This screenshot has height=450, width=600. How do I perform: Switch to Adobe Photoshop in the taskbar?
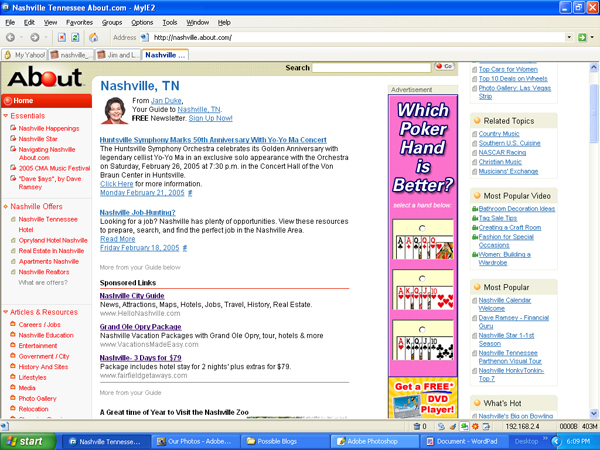(373, 441)
